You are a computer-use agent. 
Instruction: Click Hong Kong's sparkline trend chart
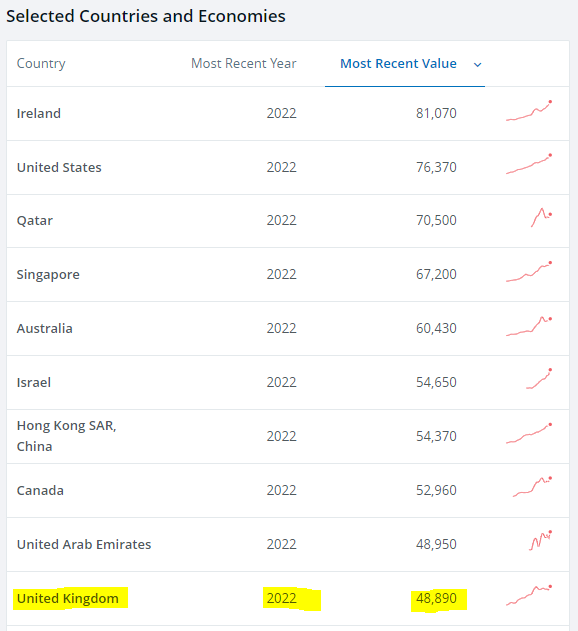coord(529,433)
